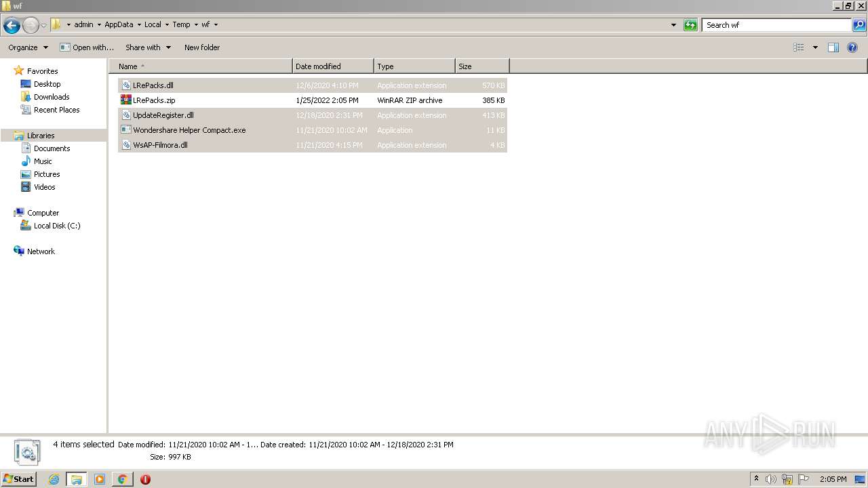Select the LRePacks.dll file
Image resolution: width=868 pixels, height=488 pixels.
coord(313,85)
